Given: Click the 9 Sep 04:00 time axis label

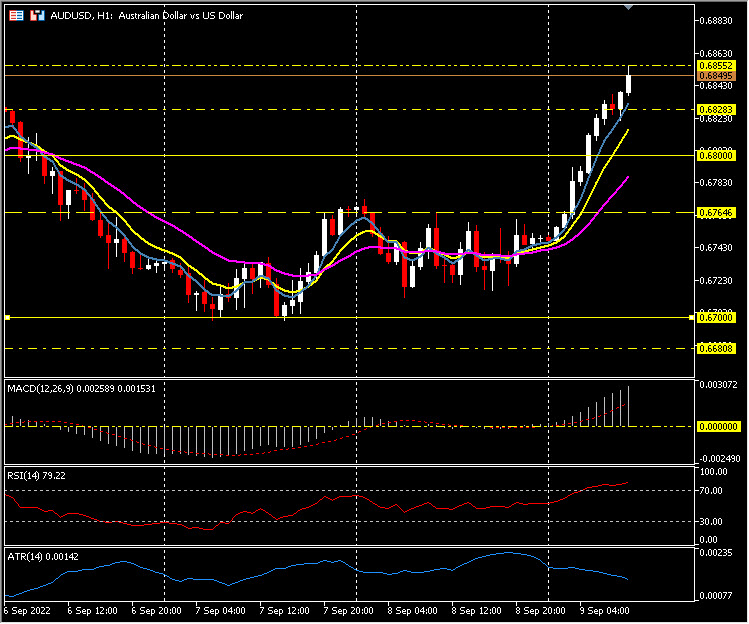Looking at the screenshot, I should tap(603, 609).
